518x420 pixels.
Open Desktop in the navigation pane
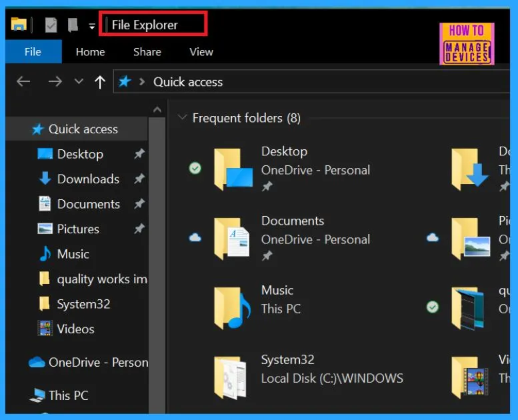pos(80,154)
